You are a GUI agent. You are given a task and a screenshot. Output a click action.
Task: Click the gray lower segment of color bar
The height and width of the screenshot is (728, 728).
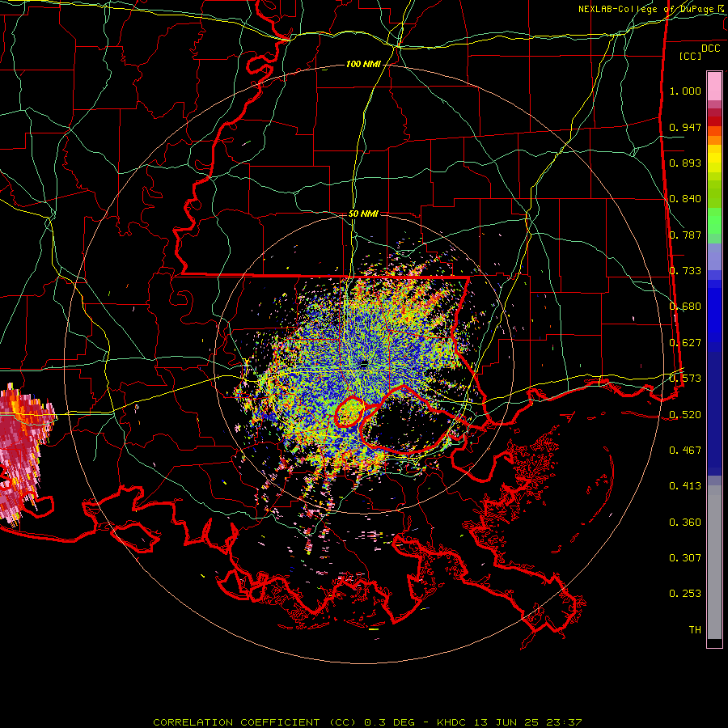click(x=714, y=564)
